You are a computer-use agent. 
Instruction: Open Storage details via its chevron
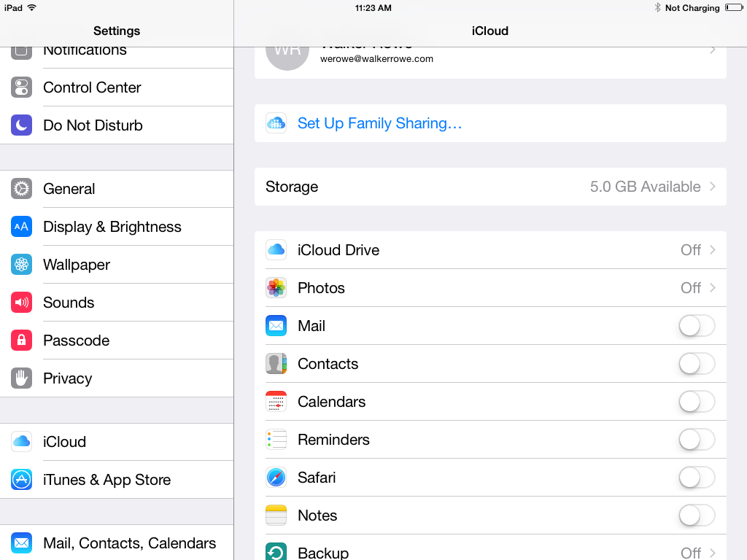[x=713, y=187]
